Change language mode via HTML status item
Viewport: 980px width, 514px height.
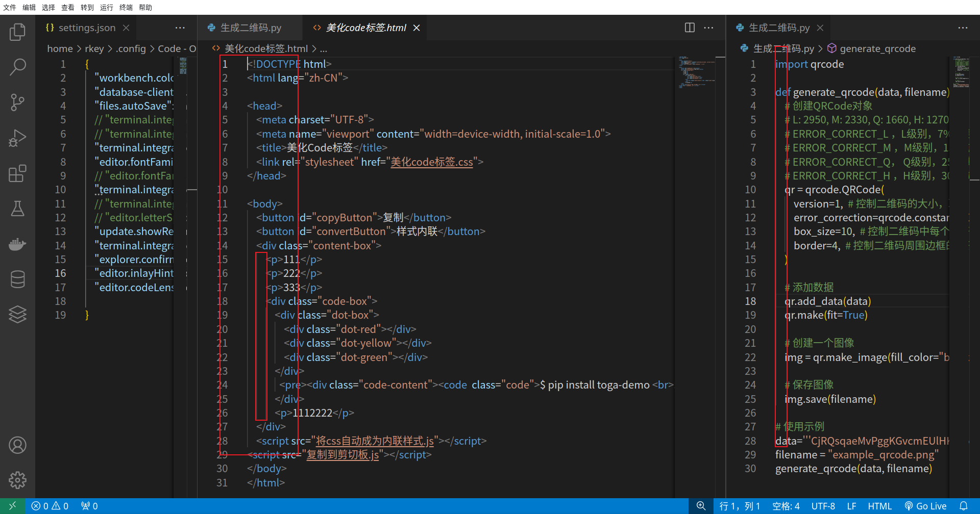tap(879, 506)
